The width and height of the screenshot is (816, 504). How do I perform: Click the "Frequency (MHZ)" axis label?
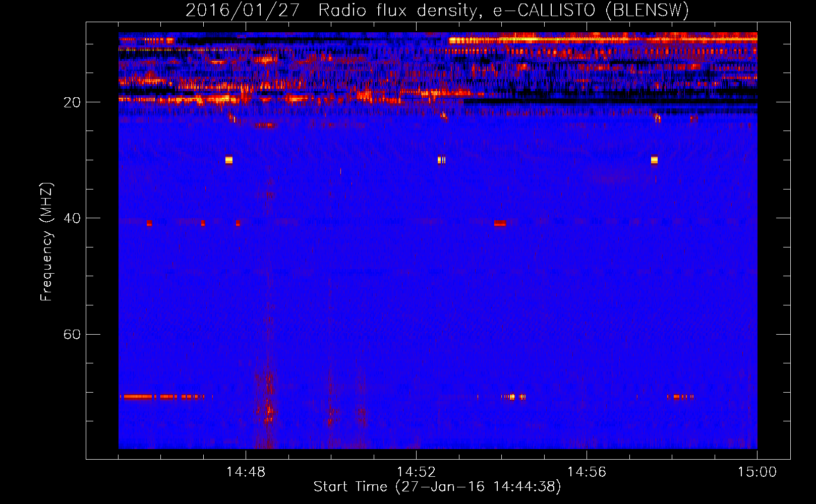click(46, 242)
